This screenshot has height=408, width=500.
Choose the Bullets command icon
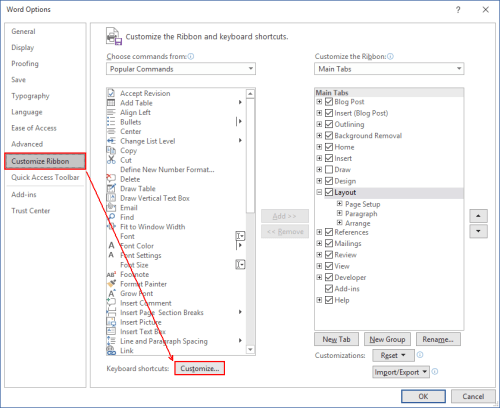(x=111, y=122)
